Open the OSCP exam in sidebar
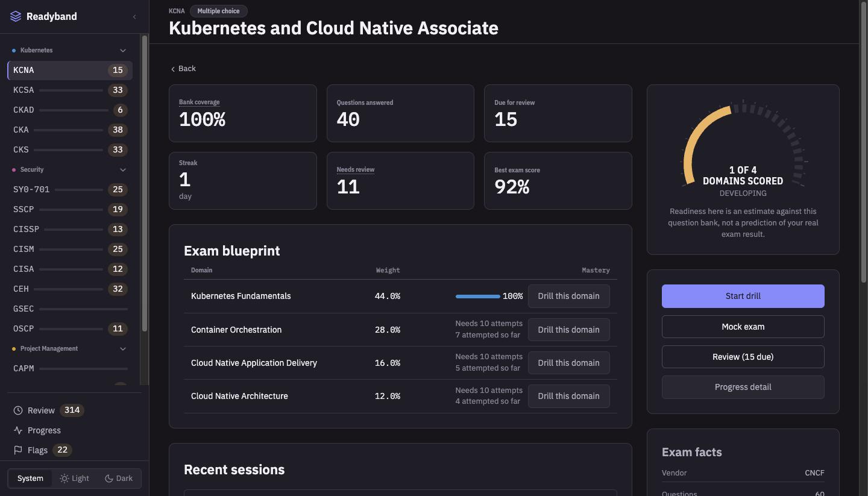The image size is (868, 496). point(70,329)
